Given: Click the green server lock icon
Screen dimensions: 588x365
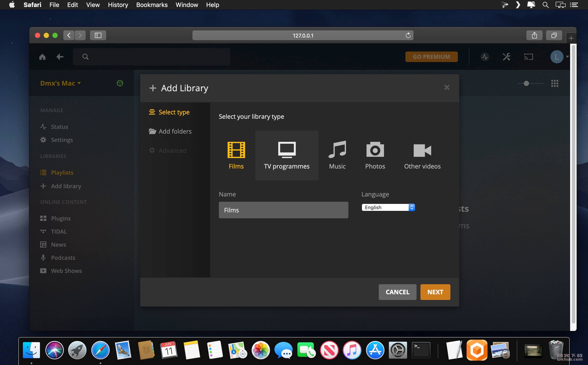Looking at the screenshot, I should tap(120, 83).
